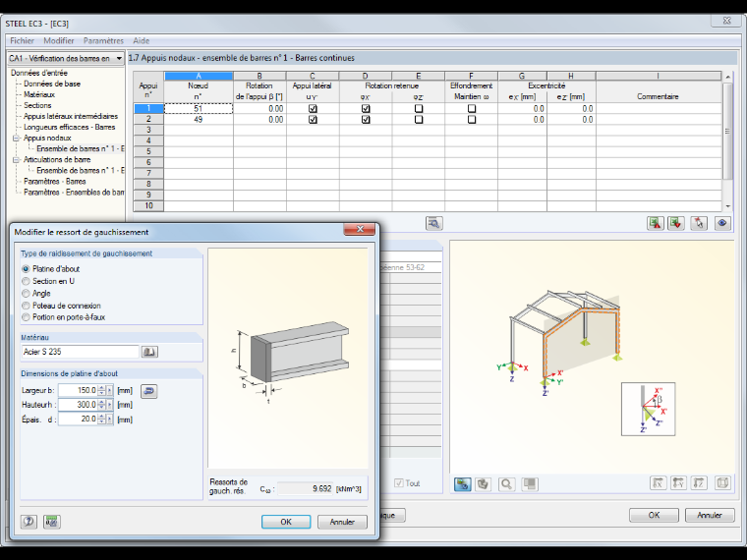Image resolution: width=747 pixels, height=560 pixels.
Task: Click the Acier S 235 material field
Action: click(x=80, y=352)
